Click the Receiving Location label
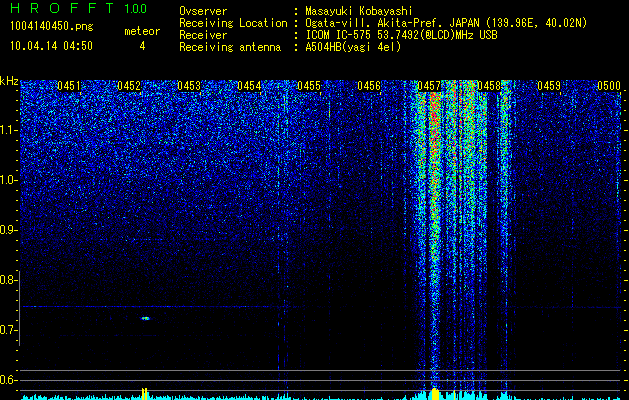The width and height of the screenshot is (629, 400). point(233,23)
